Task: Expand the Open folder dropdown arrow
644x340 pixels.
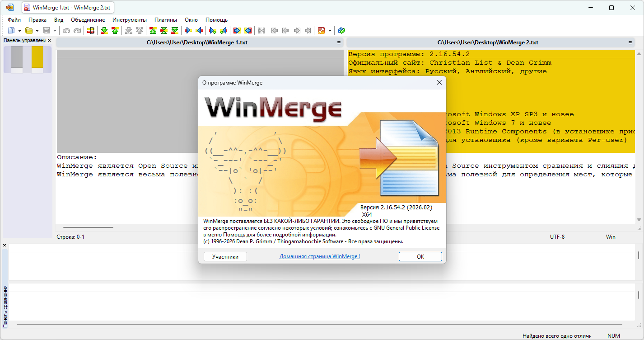Action: pos(37,31)
